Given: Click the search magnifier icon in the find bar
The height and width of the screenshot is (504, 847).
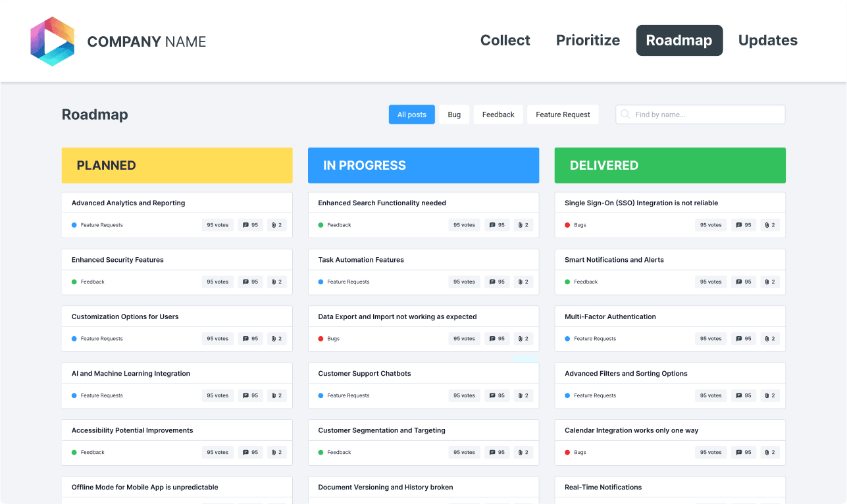Looking at the screenshot, I should click(x=624, y=114).
